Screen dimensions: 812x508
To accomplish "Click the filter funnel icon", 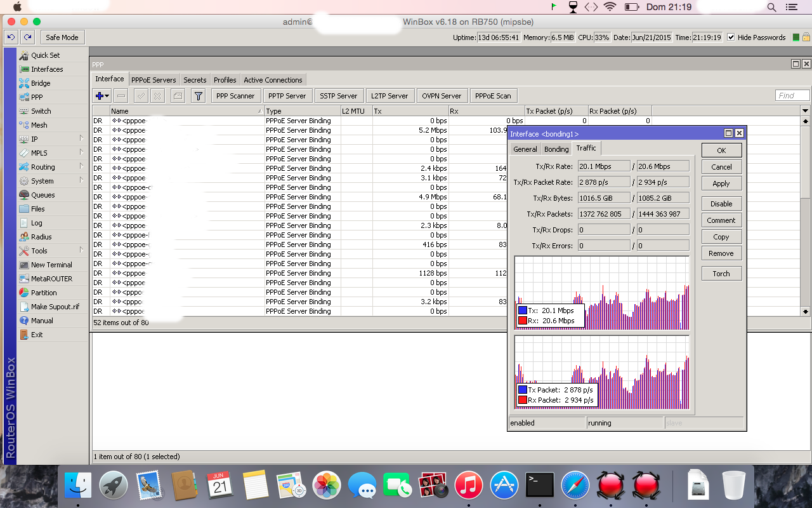I will (x=199, y=96).
